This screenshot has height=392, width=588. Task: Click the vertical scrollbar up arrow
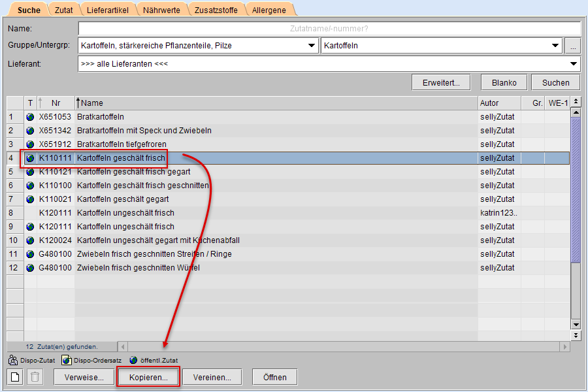[x=576, y=112]
